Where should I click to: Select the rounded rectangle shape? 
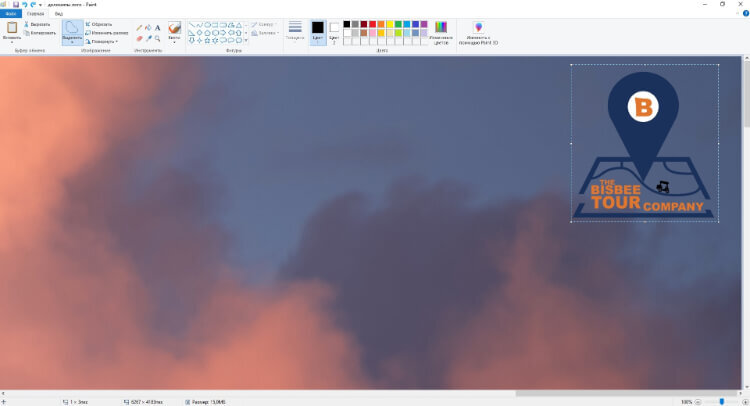coord(223,25)
